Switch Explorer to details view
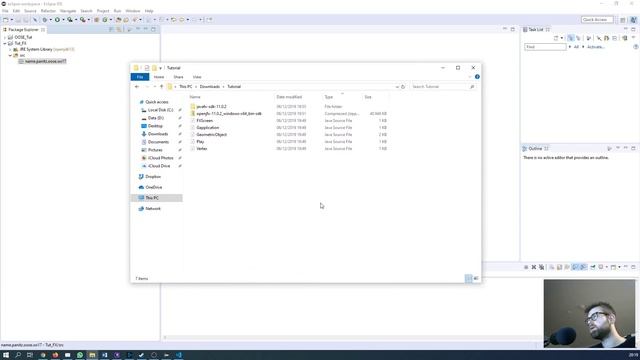The width and height of the screenshot is (640, 360). click(x=469, y=278)
